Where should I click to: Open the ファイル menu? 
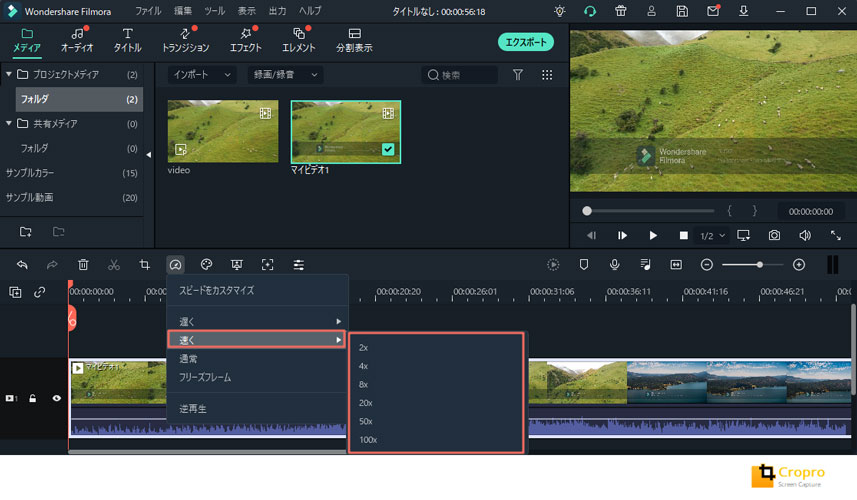148,11
